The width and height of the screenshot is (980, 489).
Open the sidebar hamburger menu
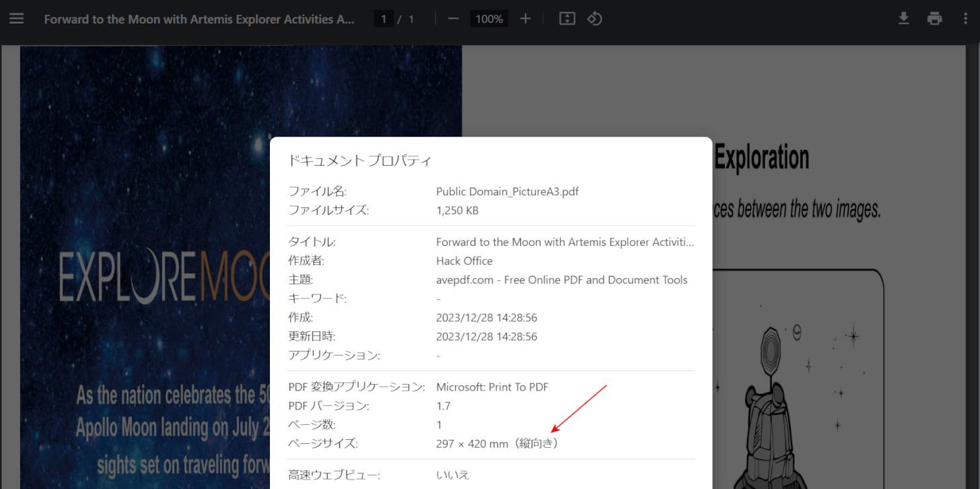coord(17,19)
